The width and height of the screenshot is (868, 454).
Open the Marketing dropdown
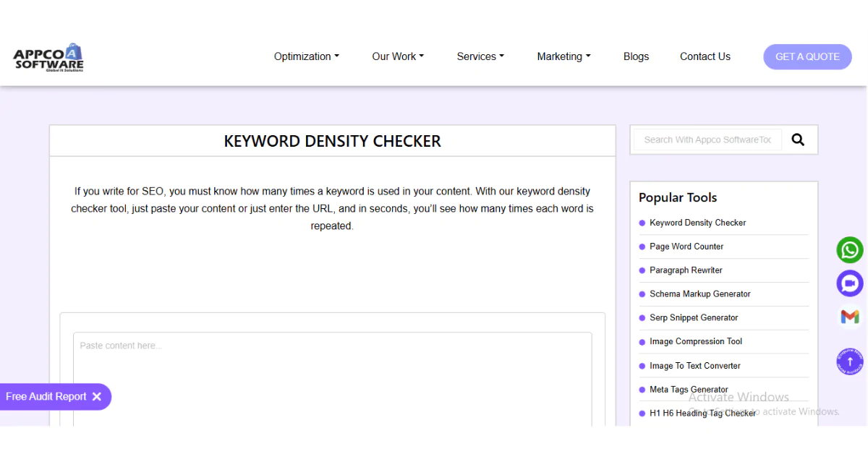point(563,56)
